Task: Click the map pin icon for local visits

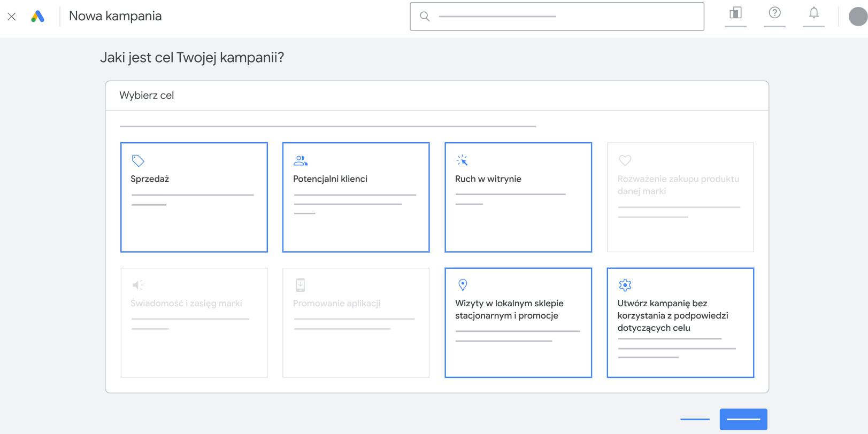Action: tap(463, 285)
